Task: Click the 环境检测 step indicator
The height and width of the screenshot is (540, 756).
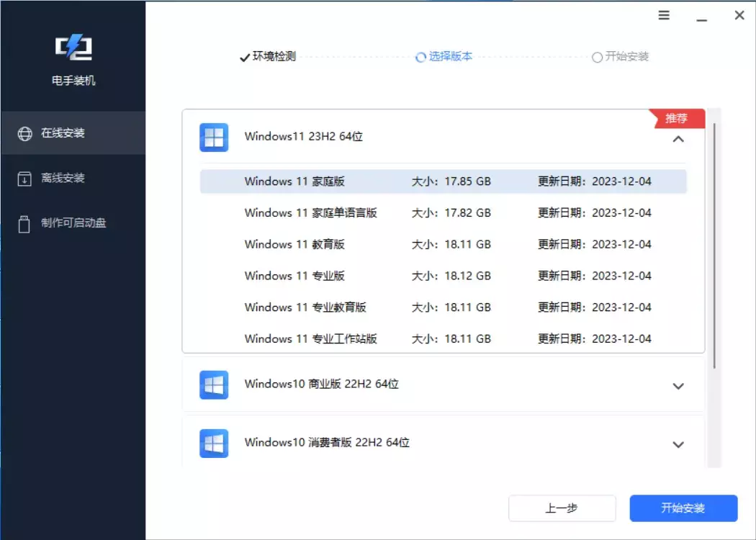Action: [x=268, y=57]
